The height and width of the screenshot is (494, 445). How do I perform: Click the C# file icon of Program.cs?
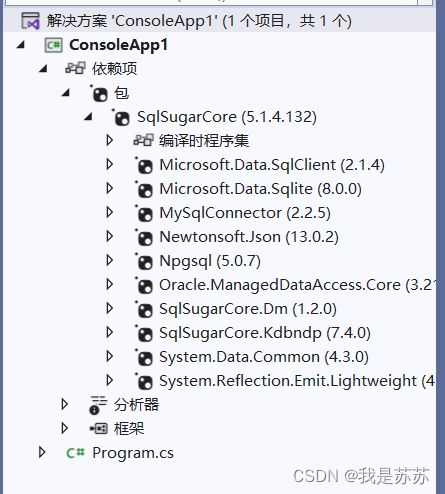pos(75,453)
